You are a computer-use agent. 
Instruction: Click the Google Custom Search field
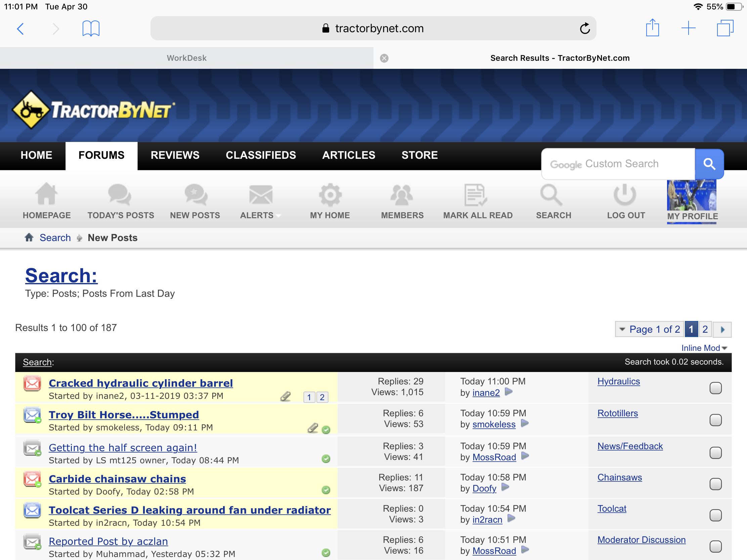pos(618,164)
